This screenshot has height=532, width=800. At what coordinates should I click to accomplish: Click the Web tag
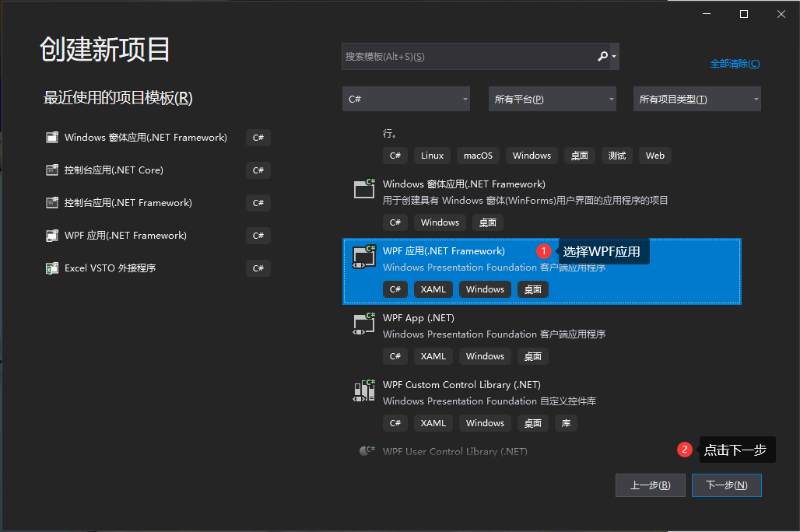pos(655,156)
